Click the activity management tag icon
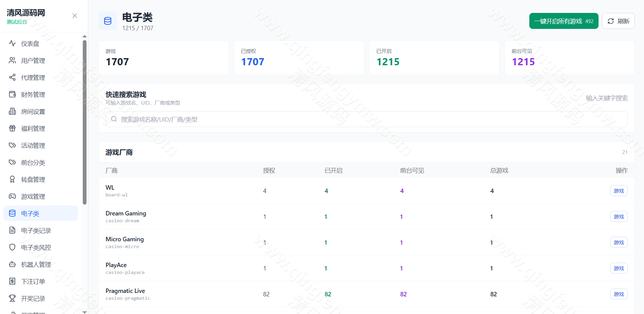The height and width of the screenshot is (314, 644). (x=12, y=145)
